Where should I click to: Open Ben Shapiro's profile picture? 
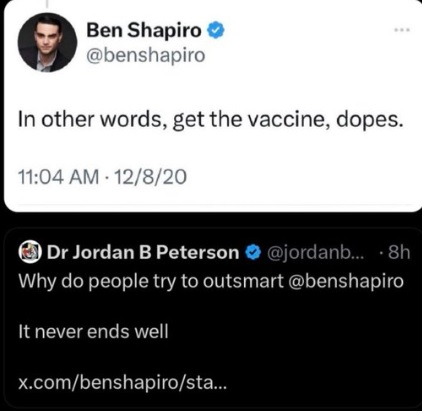(x=47, y=42)
